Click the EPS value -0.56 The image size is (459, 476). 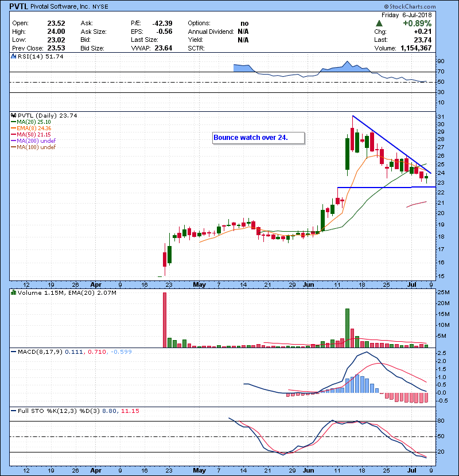[x=164, y=32]
